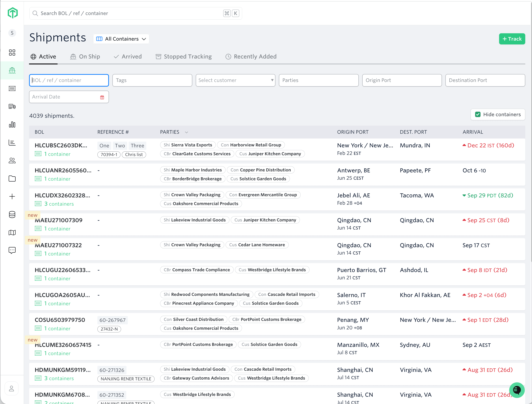This screenshot has width=532, height=404.
Task: Expand 3 containers under HLCUDX32602328
Action: pyautogui.click(x=59, y=204)
